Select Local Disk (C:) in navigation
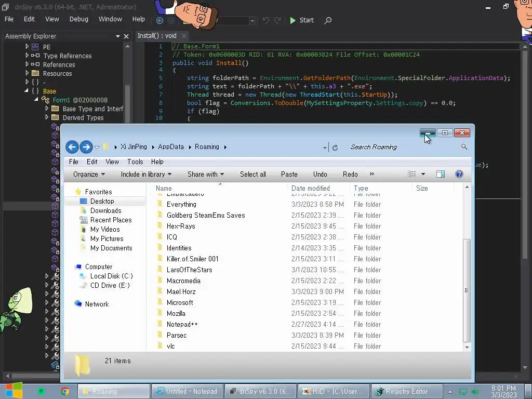532x399 pixels. [111, 276]
